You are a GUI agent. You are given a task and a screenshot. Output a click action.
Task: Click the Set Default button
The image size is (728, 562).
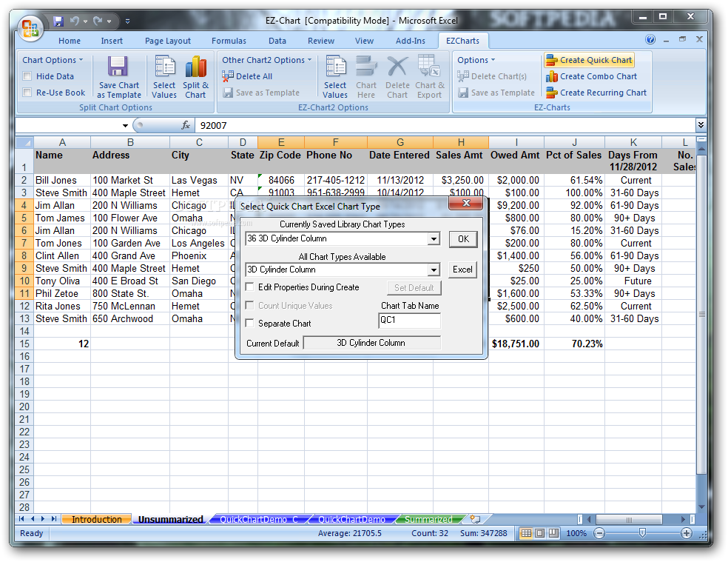click(x=414, y=288)
